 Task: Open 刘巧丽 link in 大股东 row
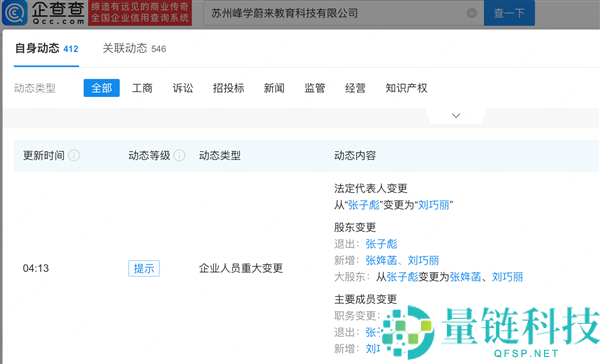point(507,277)
